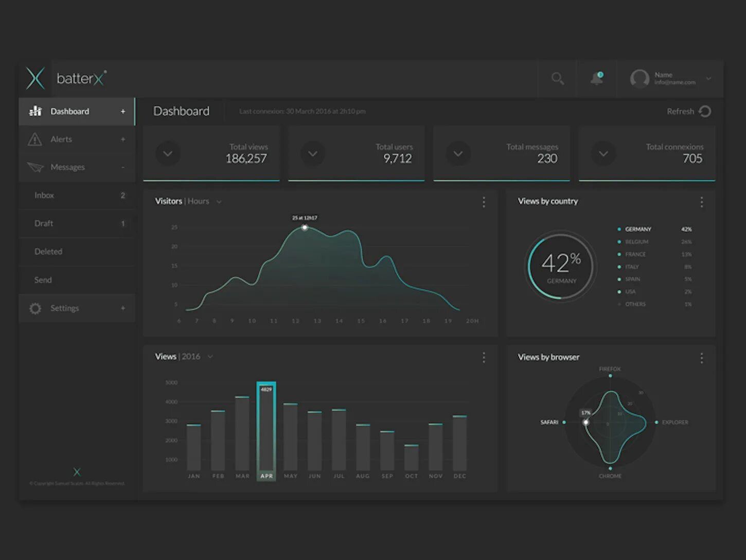The width and height of the screenshot is (746, 560).
Task: Expand the Total views card chevron
Action: point(168,153)
